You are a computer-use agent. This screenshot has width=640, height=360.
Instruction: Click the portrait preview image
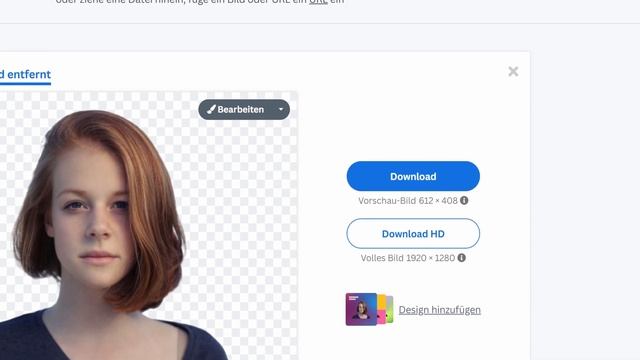[x=148, y=225]
